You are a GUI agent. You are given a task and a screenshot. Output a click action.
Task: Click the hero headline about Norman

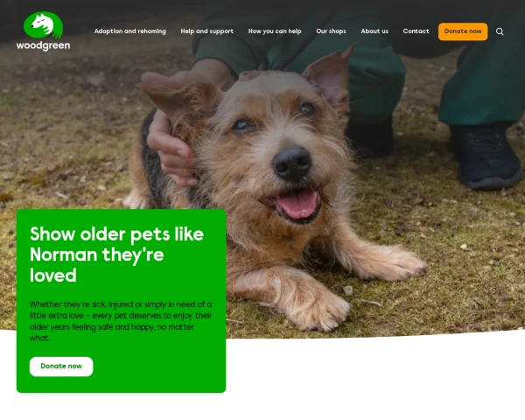click(116, 255)
